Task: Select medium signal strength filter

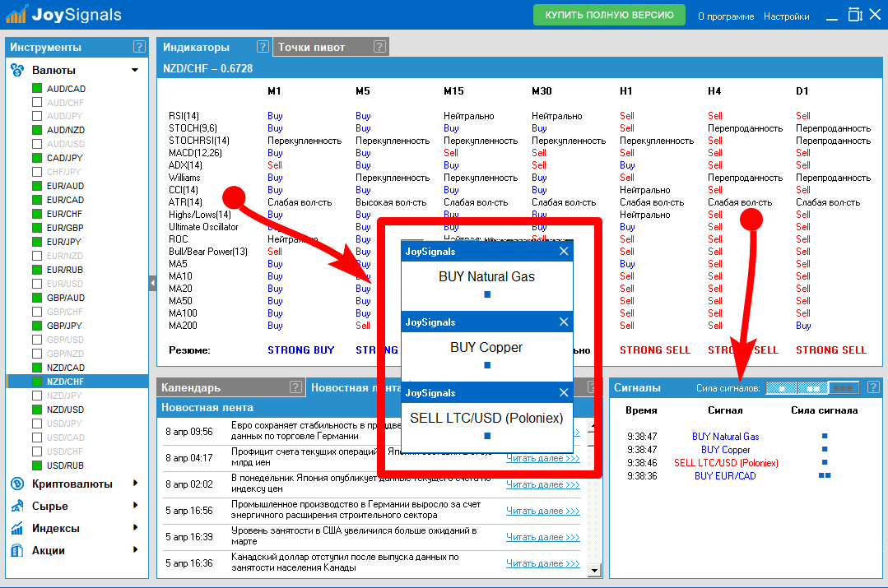Action: coord(812,388)
